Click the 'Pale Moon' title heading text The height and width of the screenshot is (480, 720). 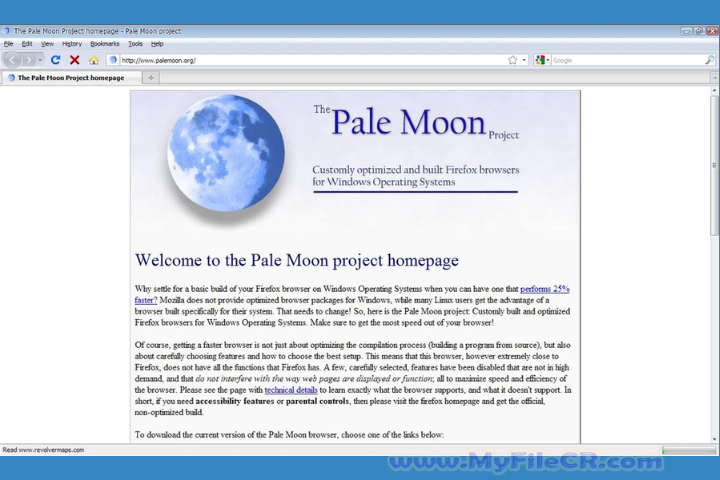408,122
